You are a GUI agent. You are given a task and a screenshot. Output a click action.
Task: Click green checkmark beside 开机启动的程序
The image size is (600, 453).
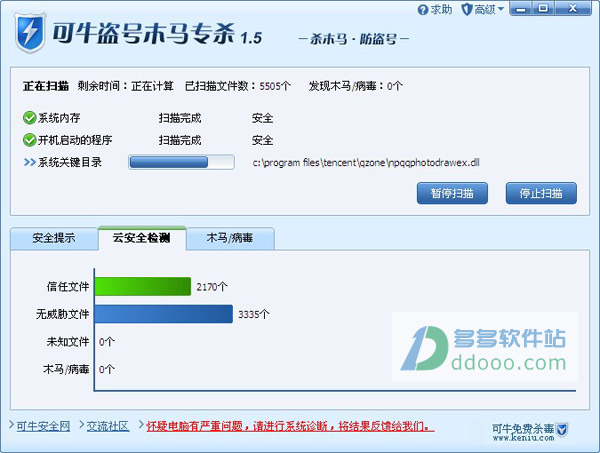[x=29, y=140]
